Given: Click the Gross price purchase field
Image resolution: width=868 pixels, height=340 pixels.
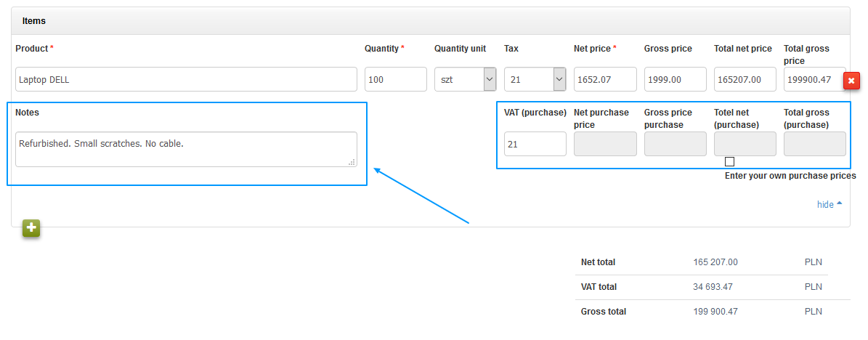Looking at the screenshot, I should click(x=676, y=144).
